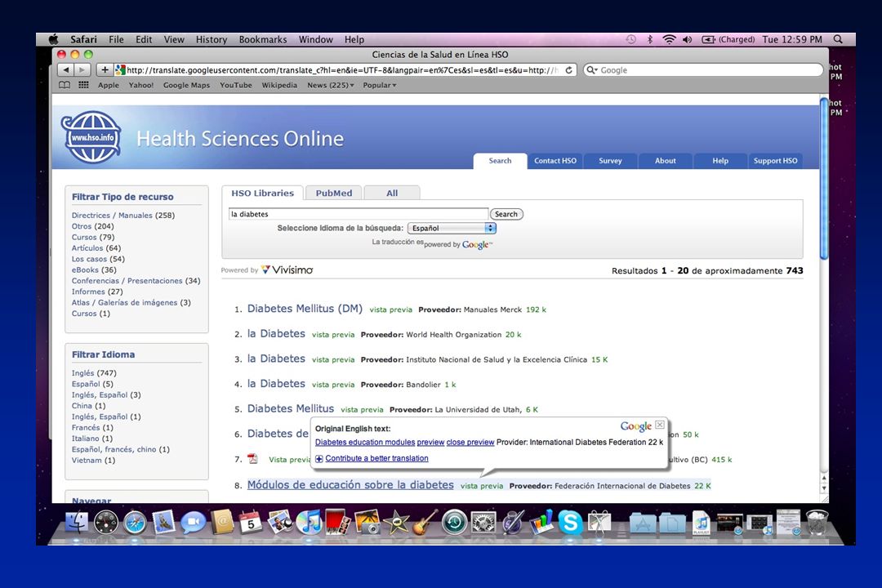Screen dimensions: 882x588
Task: Switch to the All tab
Action: click(392, 193)
